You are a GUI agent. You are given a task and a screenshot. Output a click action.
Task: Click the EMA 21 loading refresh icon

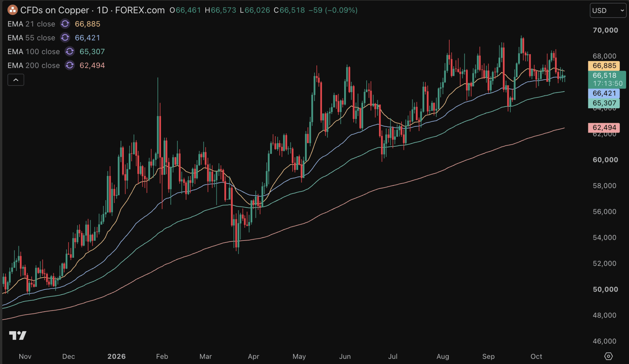(65, 24)
